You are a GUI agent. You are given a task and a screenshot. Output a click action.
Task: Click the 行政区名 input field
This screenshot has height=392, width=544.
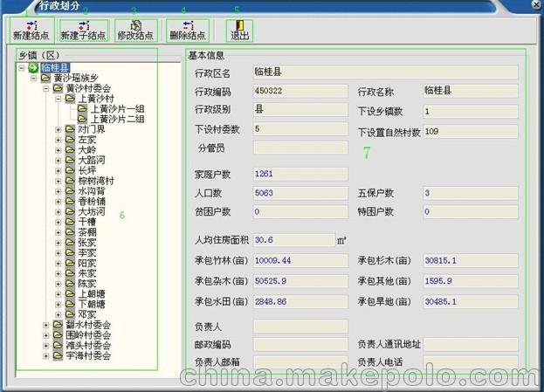tap(385, 72)
